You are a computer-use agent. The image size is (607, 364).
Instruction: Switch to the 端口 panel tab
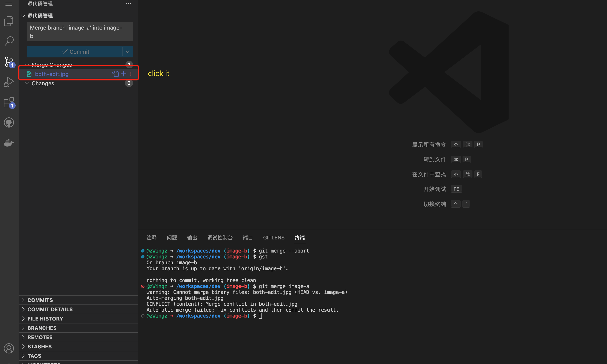(x=248, y=238)
